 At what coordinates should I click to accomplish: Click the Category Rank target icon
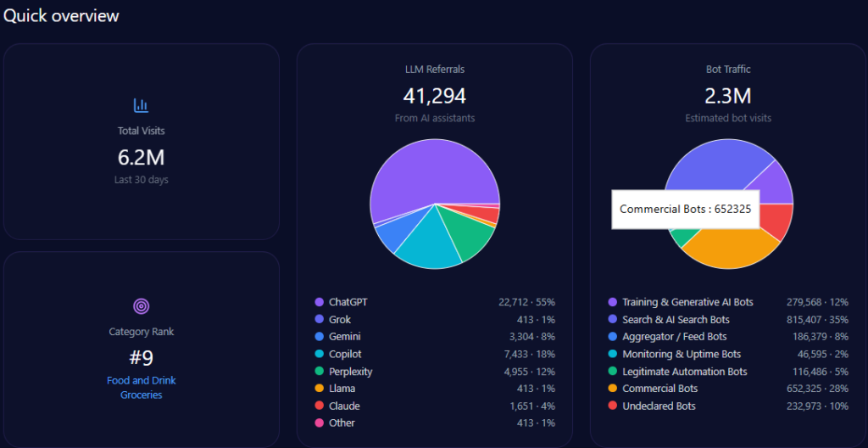141,305
